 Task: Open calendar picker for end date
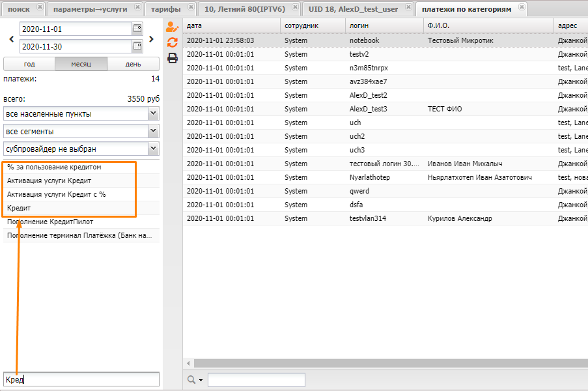137,46
